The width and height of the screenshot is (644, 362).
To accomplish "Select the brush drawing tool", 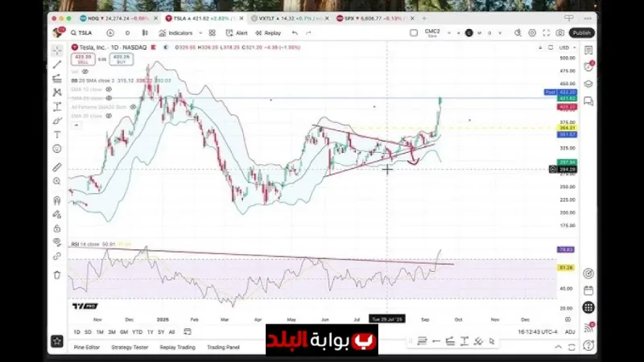I will [x=57, y=121].
